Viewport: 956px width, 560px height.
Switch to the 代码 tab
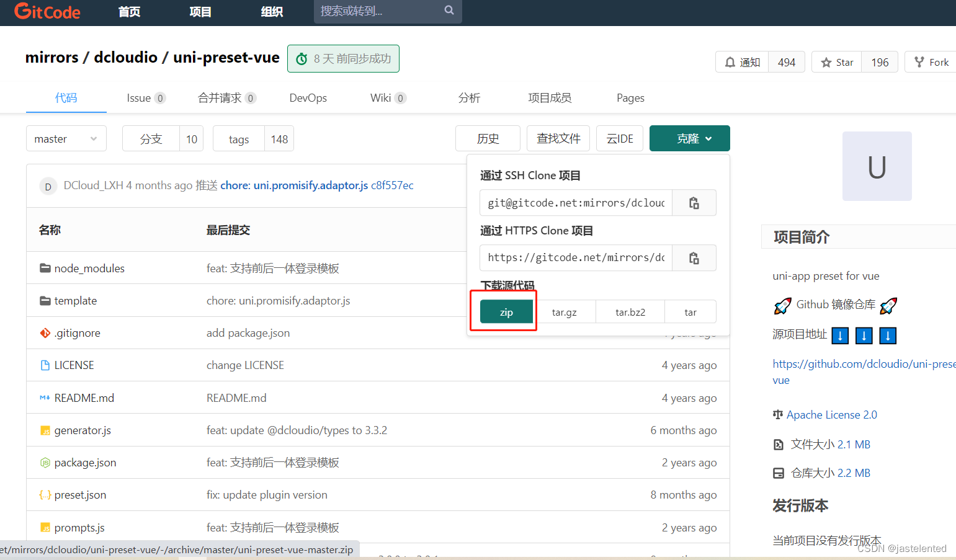(66, 98)
